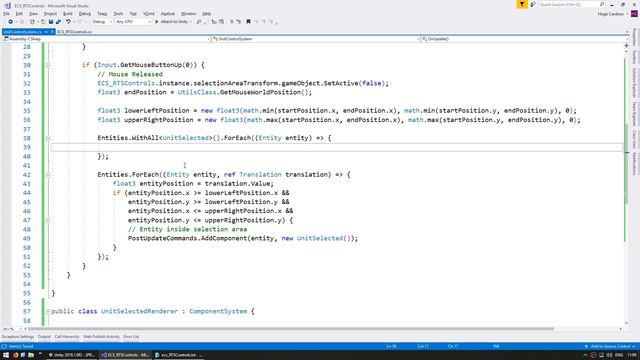Click the Save All toolbar icon
The width and height of the screenshot is (640, 360).
click(x=58, y=22)
